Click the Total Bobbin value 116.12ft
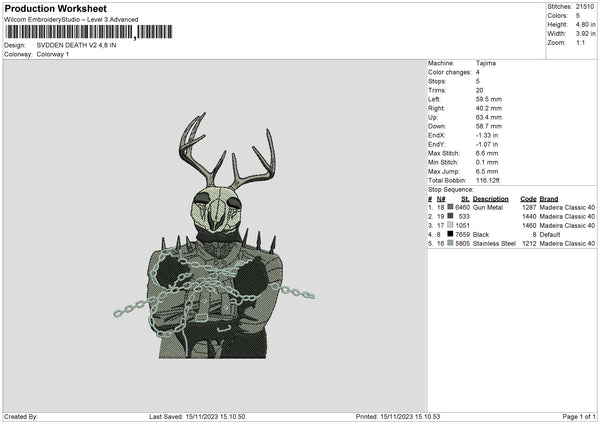The width and height of the screenshot is (600, 424). [488, 180]
